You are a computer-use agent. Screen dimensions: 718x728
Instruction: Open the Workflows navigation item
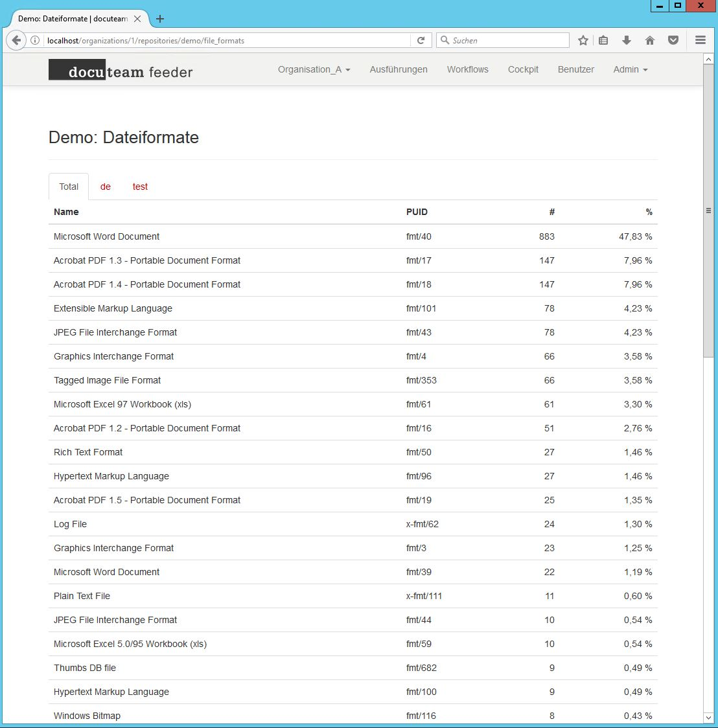click(467, 69)
